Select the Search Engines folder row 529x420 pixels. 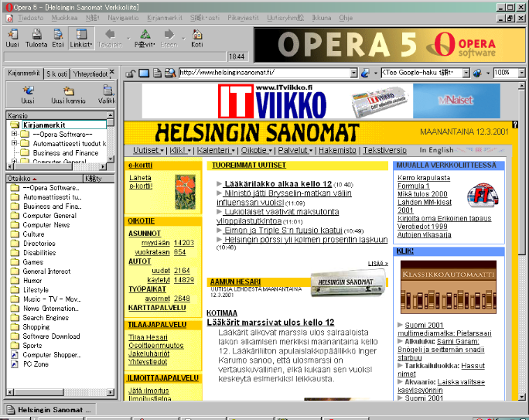(x=46, y=318)
